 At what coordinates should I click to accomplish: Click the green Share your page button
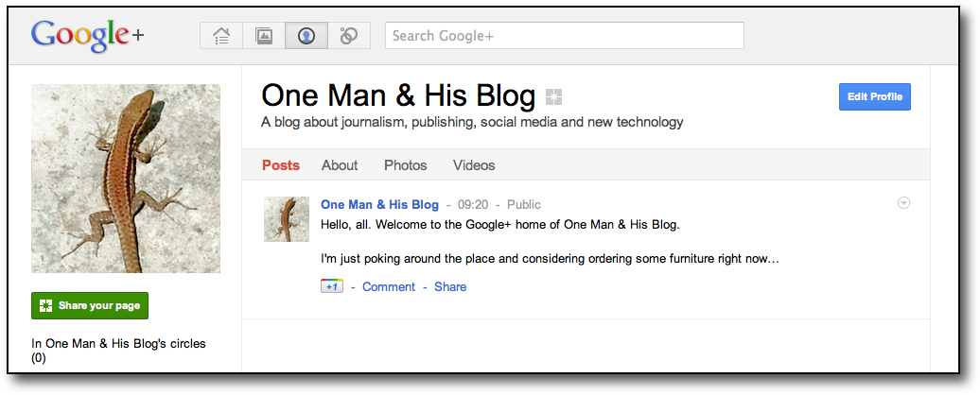click(x=90, y=306)
